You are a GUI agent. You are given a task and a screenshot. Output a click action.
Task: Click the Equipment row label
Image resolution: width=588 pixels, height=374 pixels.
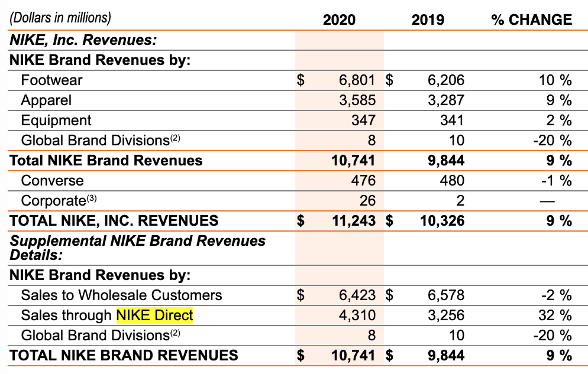click(x=56, y=121)
